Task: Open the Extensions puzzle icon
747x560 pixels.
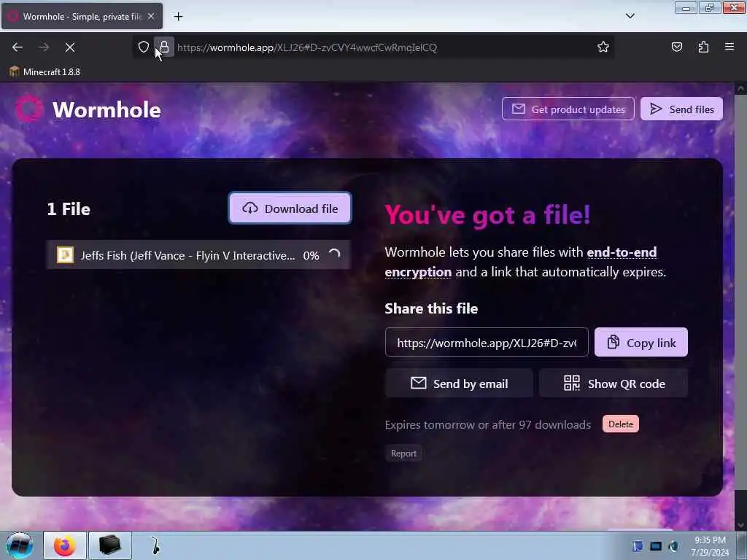Action: (x=703, y=47)
